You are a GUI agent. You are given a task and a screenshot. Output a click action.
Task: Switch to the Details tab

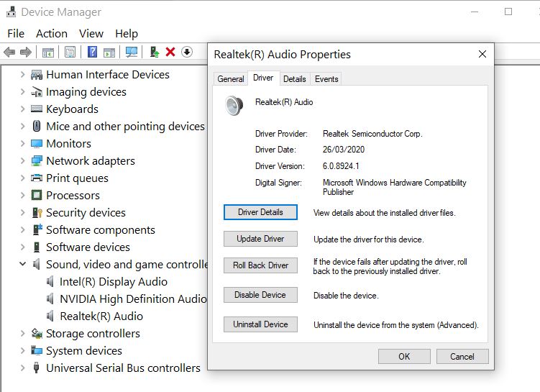[295, 79]
